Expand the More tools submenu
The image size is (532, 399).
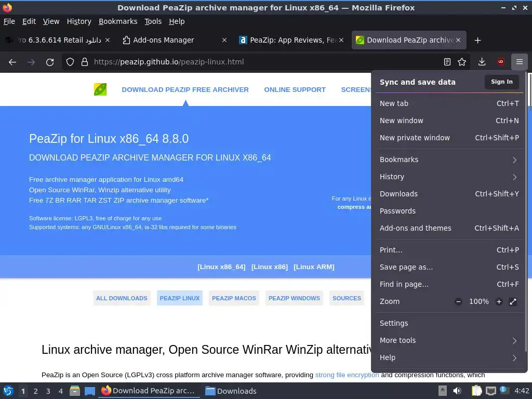point(449,340)
